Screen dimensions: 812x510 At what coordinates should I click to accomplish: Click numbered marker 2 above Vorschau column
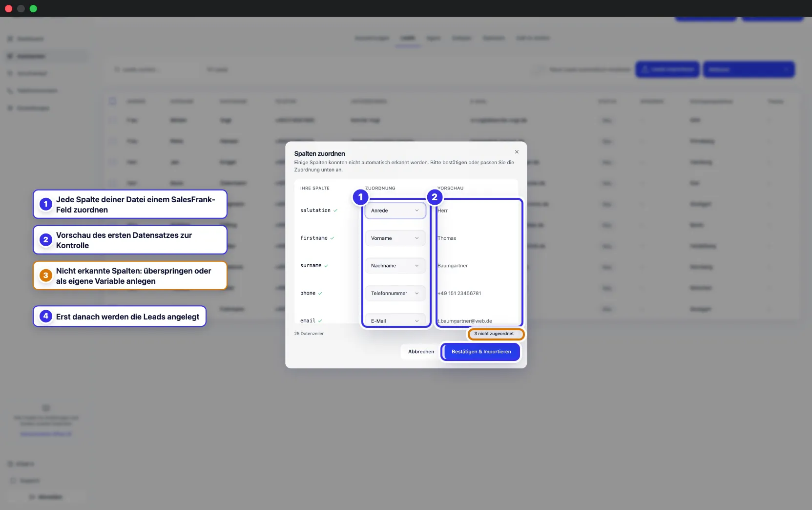[x=435, y=197]
